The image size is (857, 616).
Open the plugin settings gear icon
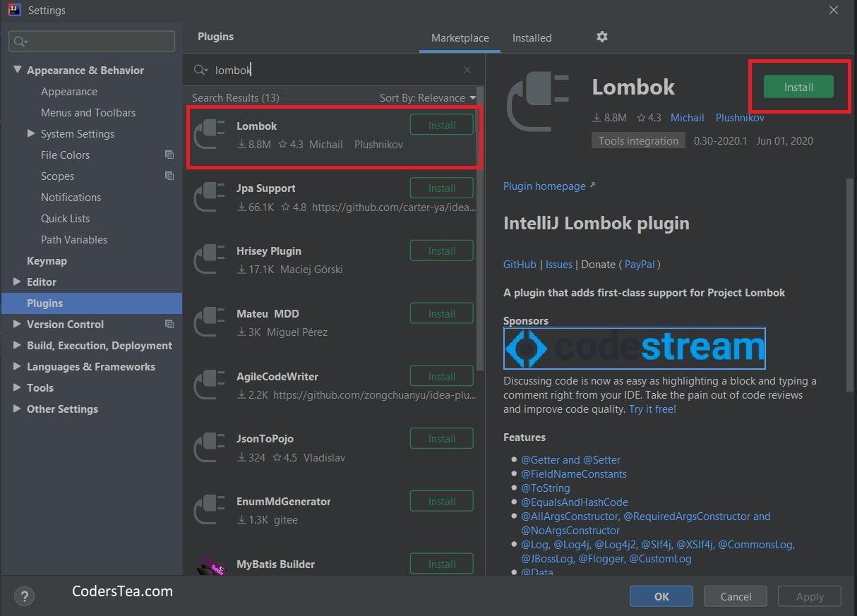pos(601,37)
